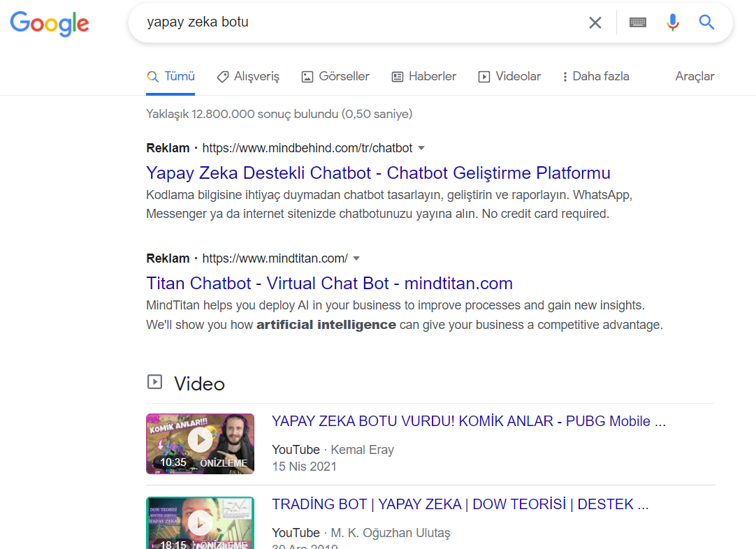Open Titan Chatbot - Virtual Chat Bot link

pos(329,283)
